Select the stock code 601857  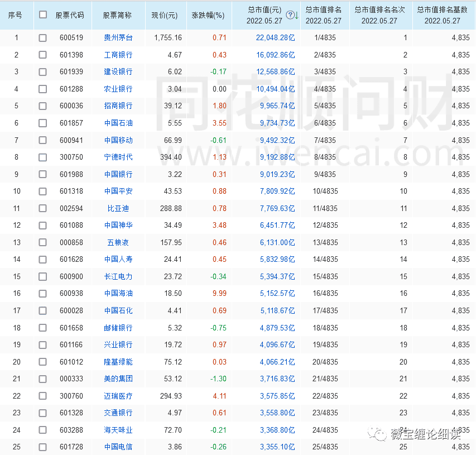71,123
